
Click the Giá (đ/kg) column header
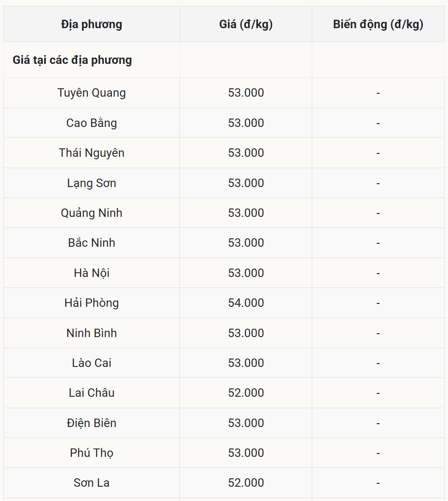click(246, 24)
